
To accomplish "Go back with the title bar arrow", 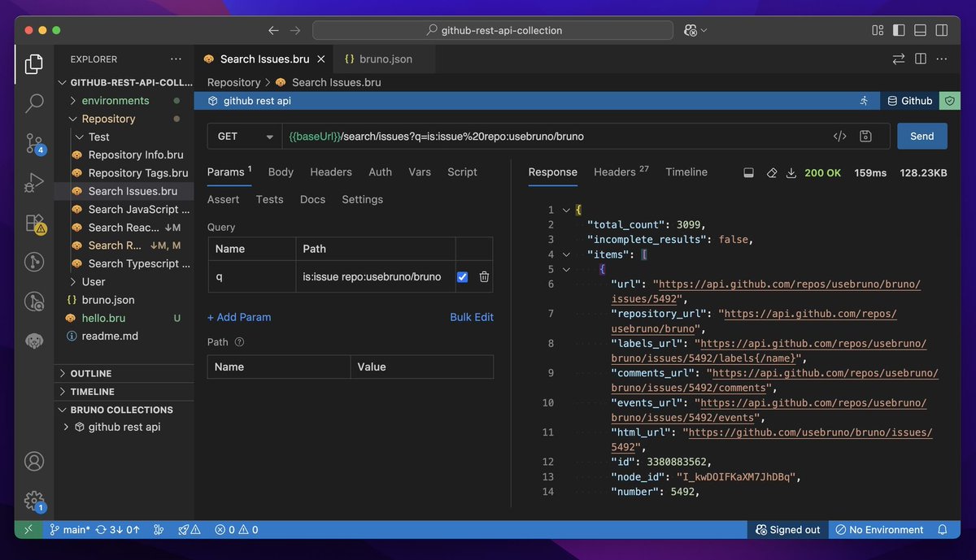I will coord(274,30).
